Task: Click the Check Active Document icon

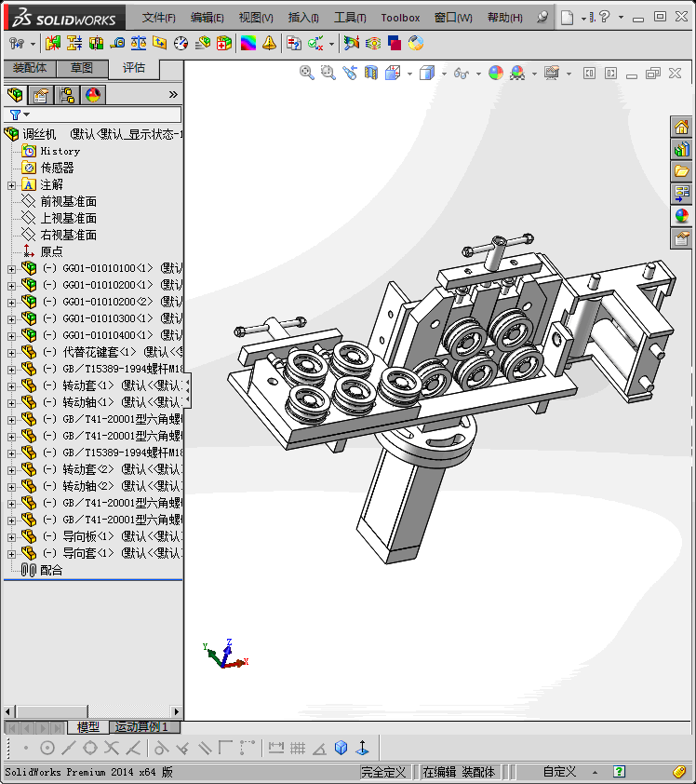Action: [315, 44]
